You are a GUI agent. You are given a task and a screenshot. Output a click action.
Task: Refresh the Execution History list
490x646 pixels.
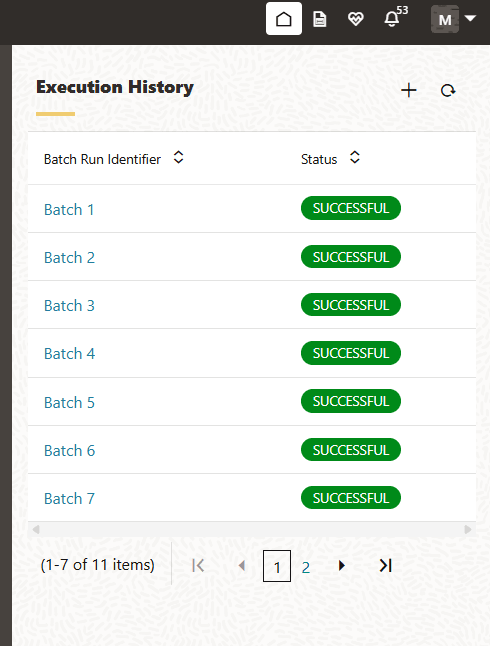448,90
